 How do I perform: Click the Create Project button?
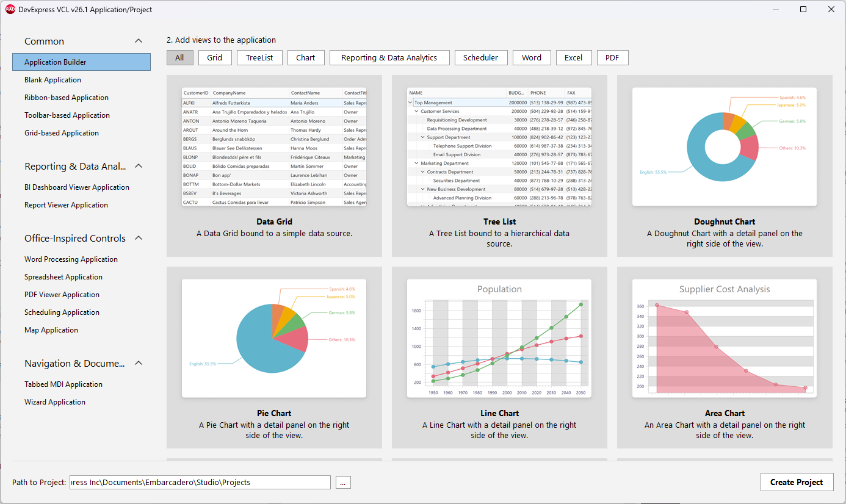(x=797, y=482)
